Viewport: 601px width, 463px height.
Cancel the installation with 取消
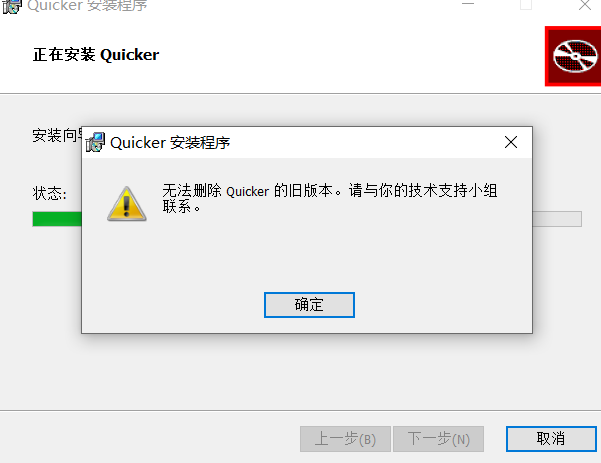(551, 439)
